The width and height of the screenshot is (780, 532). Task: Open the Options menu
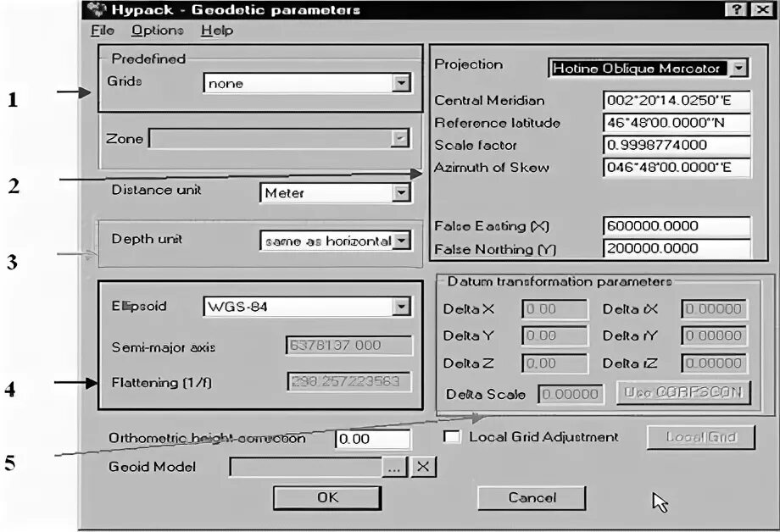click(157, 30)
